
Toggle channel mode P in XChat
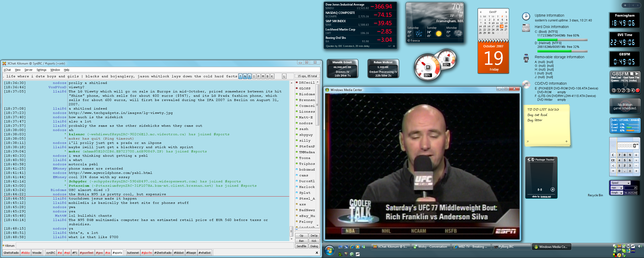coord(259,76)
